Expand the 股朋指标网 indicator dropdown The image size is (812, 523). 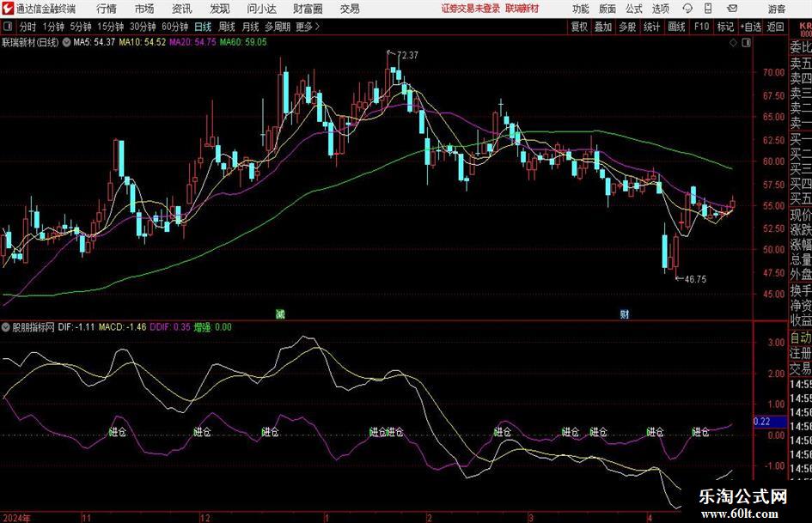click(x=6, y=327)
